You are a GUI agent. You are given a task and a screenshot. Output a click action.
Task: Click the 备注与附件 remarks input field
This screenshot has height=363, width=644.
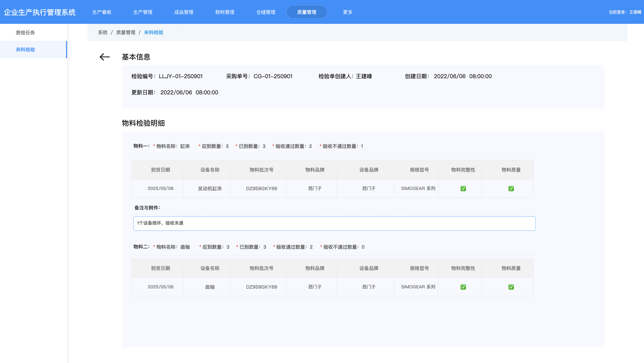[334, 223]
